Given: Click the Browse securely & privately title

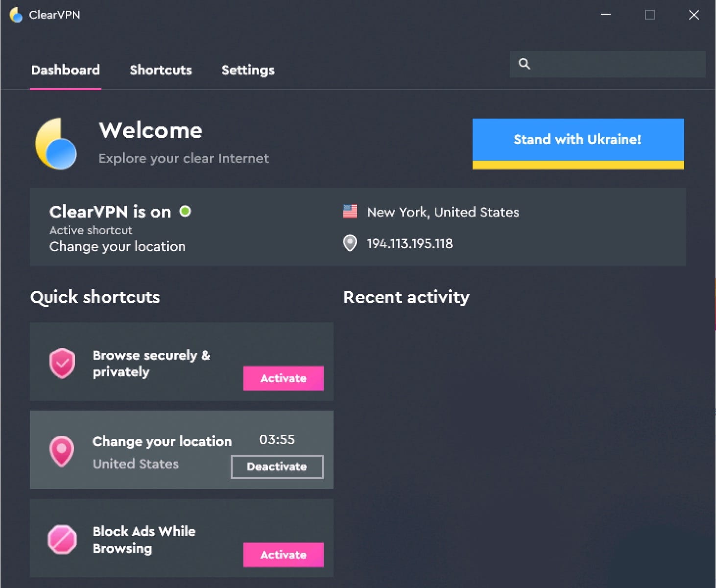Looking at the screenshot, I should [152, 364].
